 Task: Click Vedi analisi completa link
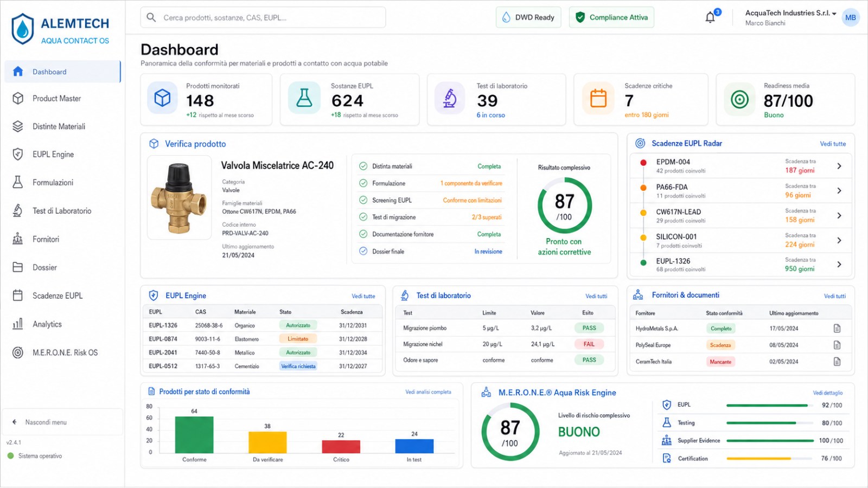tap(428, 392)
